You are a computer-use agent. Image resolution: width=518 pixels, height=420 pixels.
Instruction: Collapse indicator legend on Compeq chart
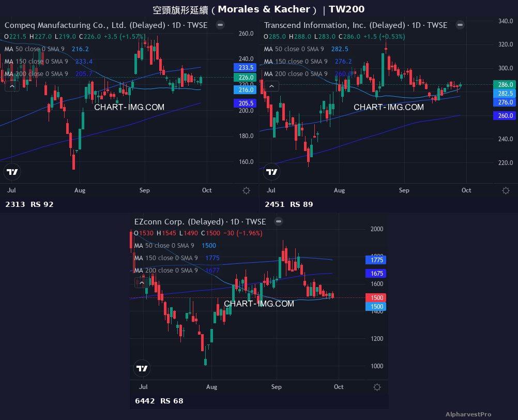coord(12,86)
